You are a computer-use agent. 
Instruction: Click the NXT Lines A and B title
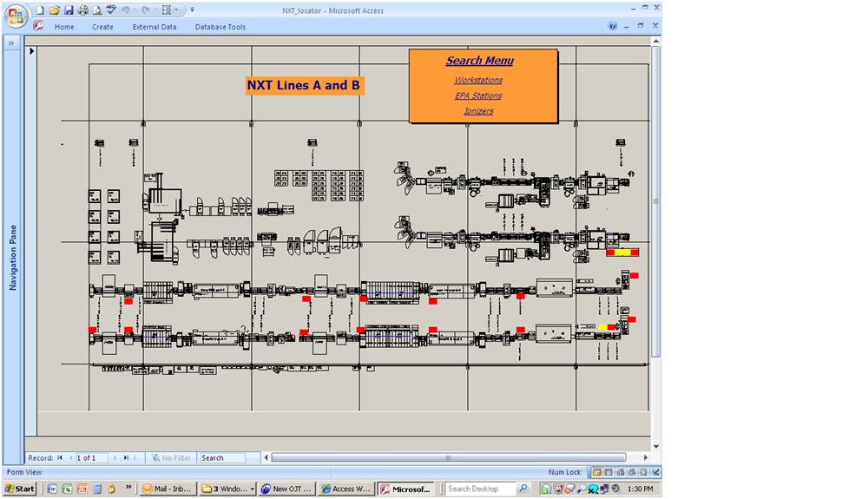click(303, 85)
